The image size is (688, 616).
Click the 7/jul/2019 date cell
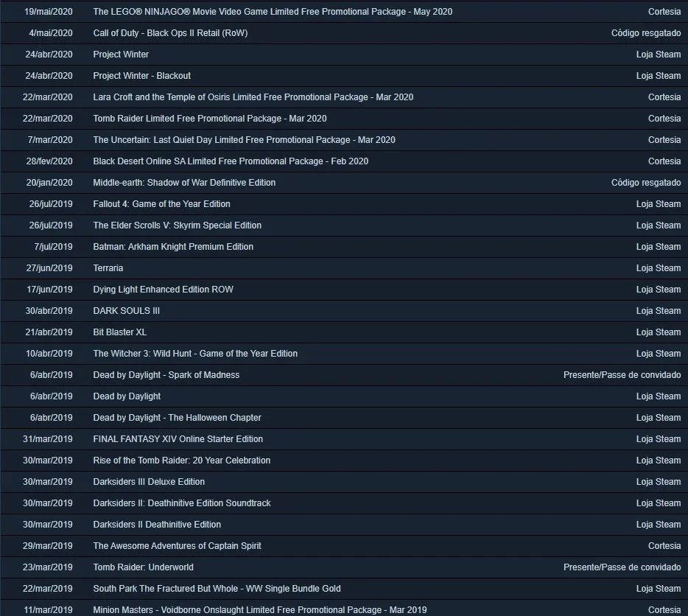pyautogui.click(x=53, y=247)
